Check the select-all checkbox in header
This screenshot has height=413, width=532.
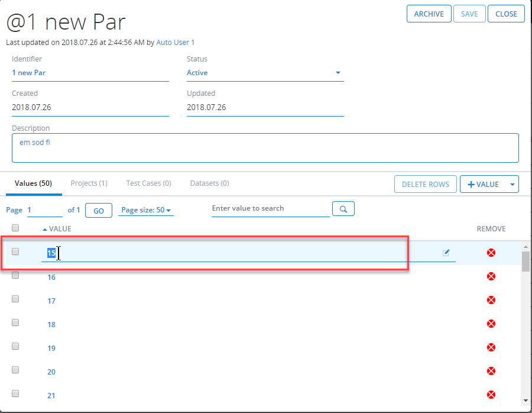tap(15, 228)
